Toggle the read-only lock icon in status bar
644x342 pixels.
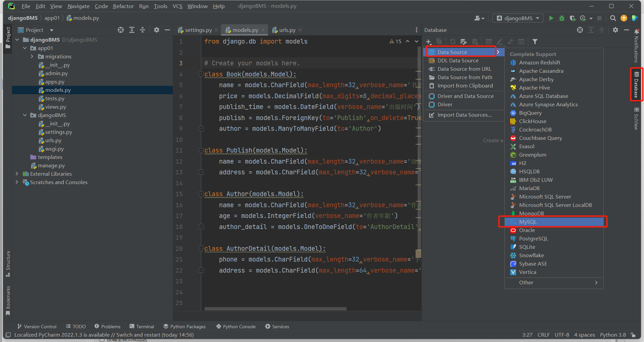tap(633, 335)
